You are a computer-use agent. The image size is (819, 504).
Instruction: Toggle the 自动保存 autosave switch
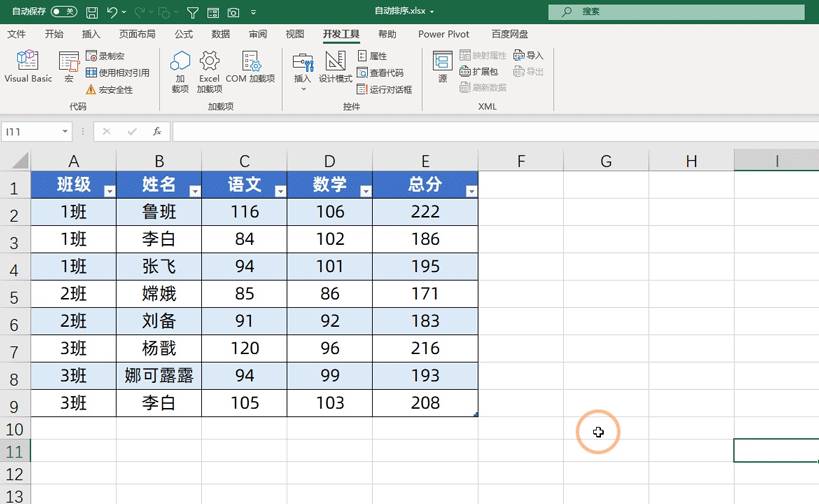click(x=63, y=11)
